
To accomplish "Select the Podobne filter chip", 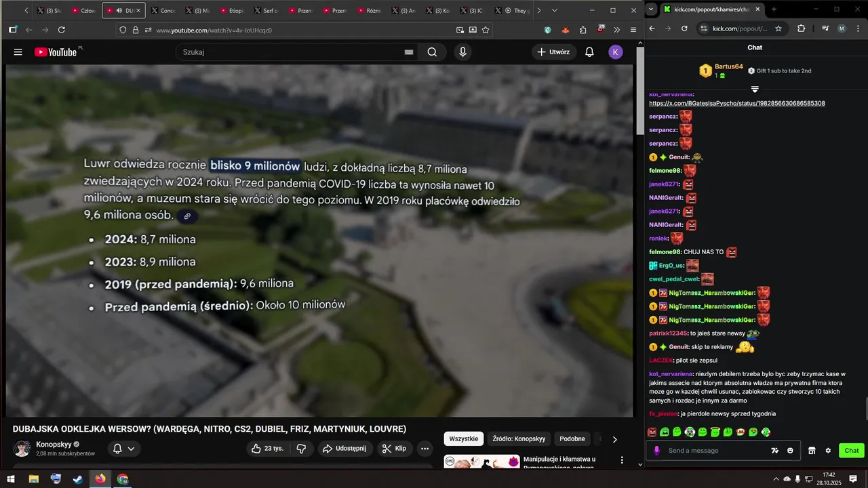I will 572,439.
